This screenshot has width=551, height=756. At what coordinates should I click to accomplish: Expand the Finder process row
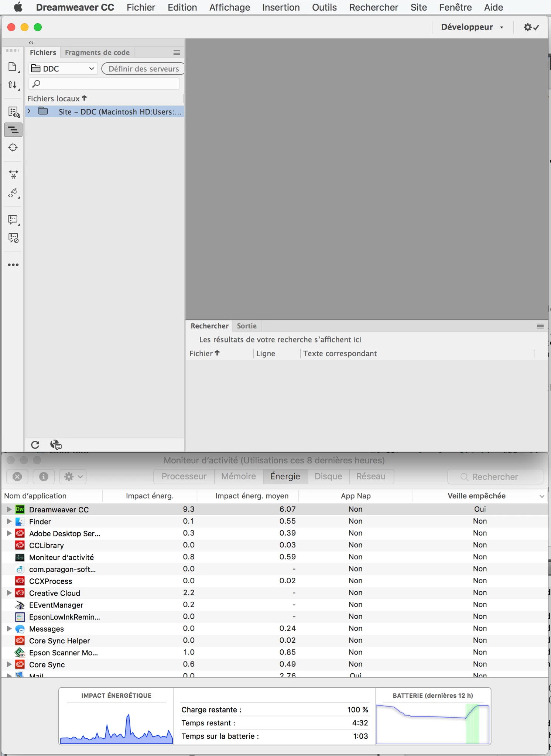point(9,521)
